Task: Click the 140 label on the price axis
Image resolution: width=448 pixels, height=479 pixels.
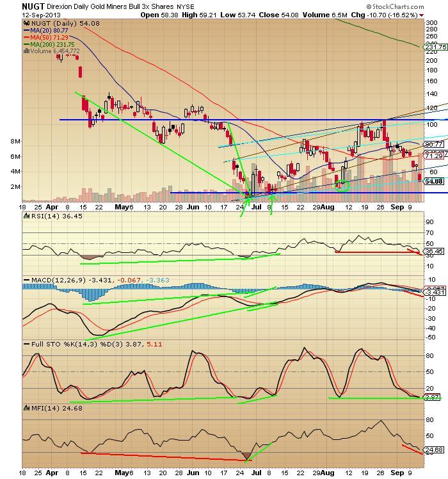Action: click(x=432, y=94)
